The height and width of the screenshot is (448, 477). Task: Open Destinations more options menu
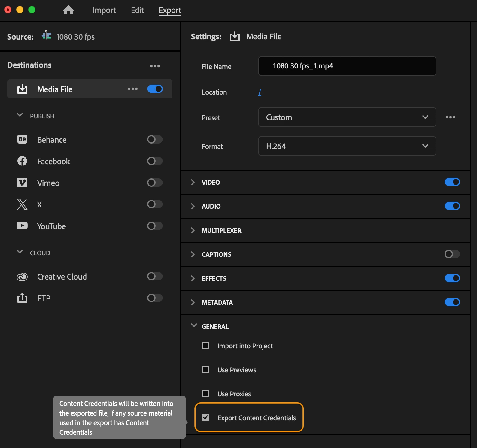(x=155, y=66)
